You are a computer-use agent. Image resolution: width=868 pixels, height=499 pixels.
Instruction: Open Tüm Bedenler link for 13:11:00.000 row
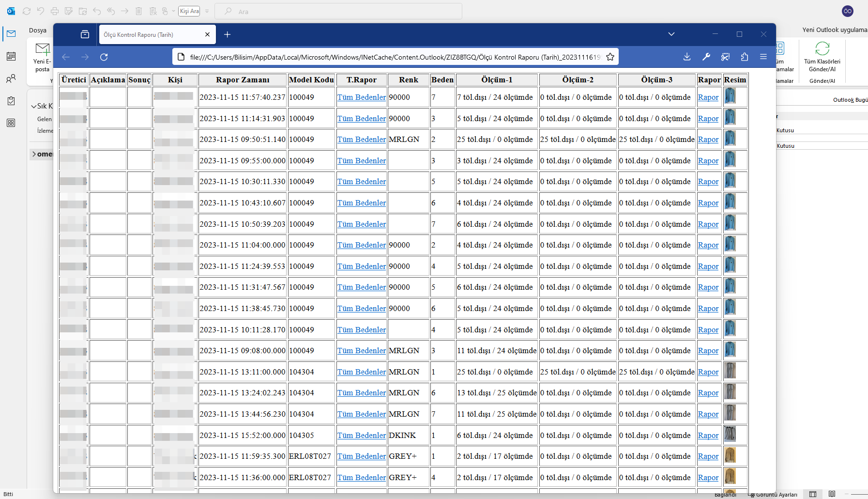[x=362, y=372]
